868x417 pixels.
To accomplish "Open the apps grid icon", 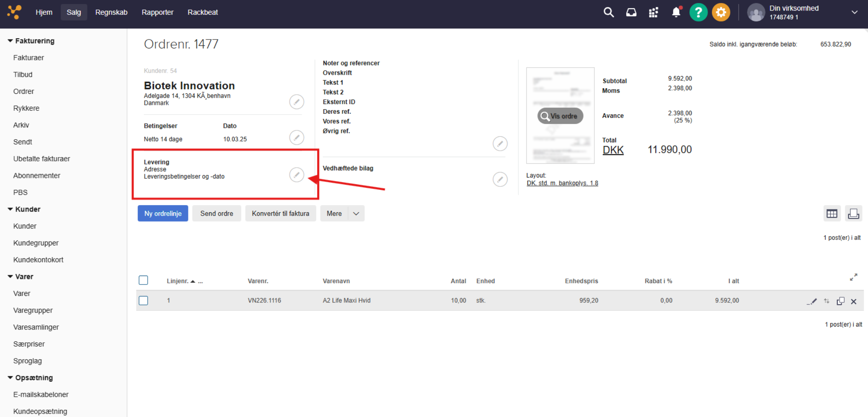I will 653,12.
